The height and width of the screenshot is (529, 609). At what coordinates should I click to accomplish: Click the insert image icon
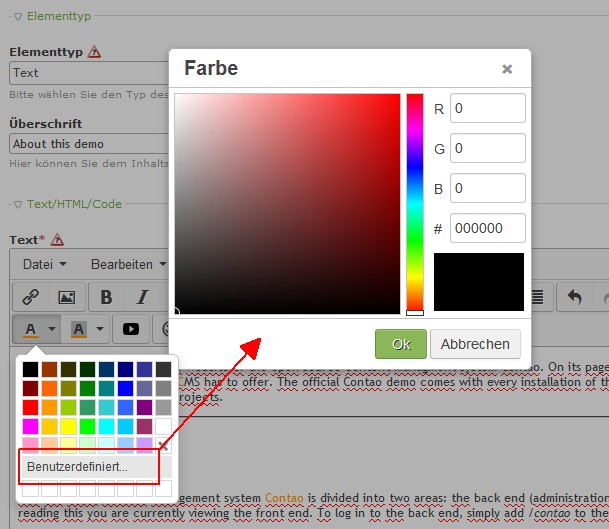coord(66,297)
